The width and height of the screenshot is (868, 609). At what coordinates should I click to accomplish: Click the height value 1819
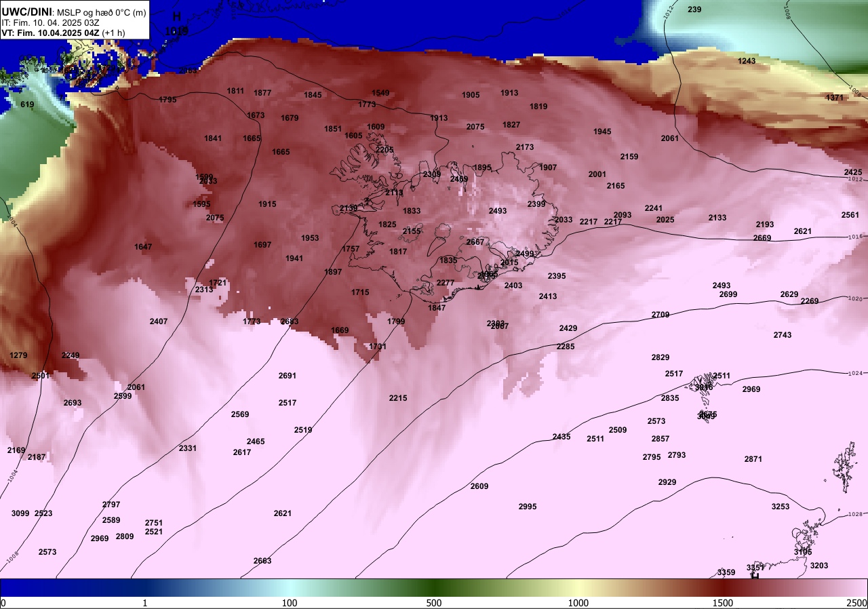[538, 106]
